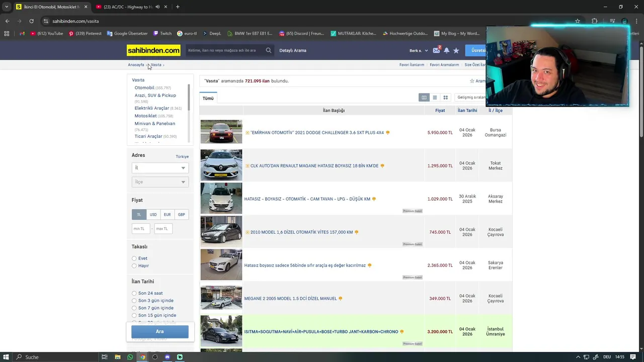Open the apps grid in bookmarks bar
Image resolution: width=644 pixels, height=362 pixels.
pyautogui.click(x=7, y=34)
